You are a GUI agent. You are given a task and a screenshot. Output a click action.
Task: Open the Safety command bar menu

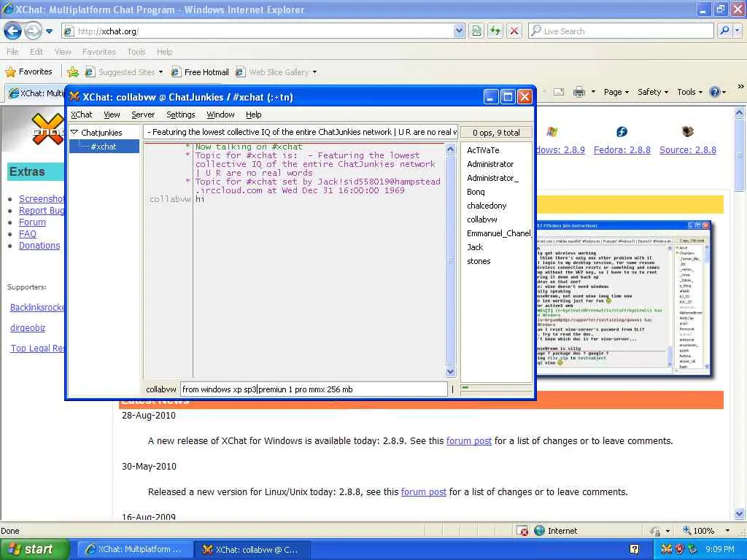pyautogui.click(x=653, y=92)
